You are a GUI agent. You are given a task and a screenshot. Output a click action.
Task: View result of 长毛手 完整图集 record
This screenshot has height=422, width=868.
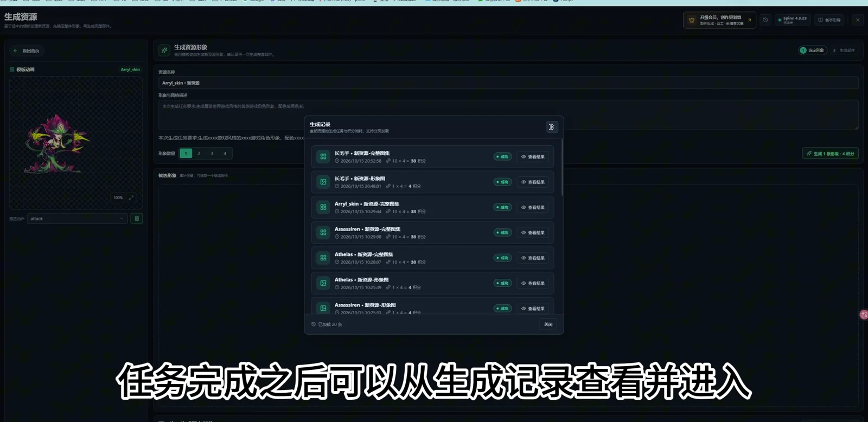[x=533, y=157]
